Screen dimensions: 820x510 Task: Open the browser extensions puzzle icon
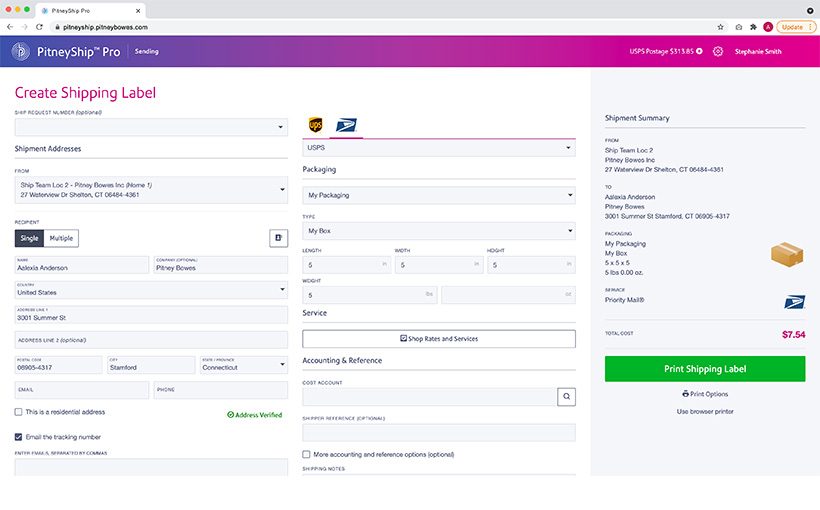753,27
